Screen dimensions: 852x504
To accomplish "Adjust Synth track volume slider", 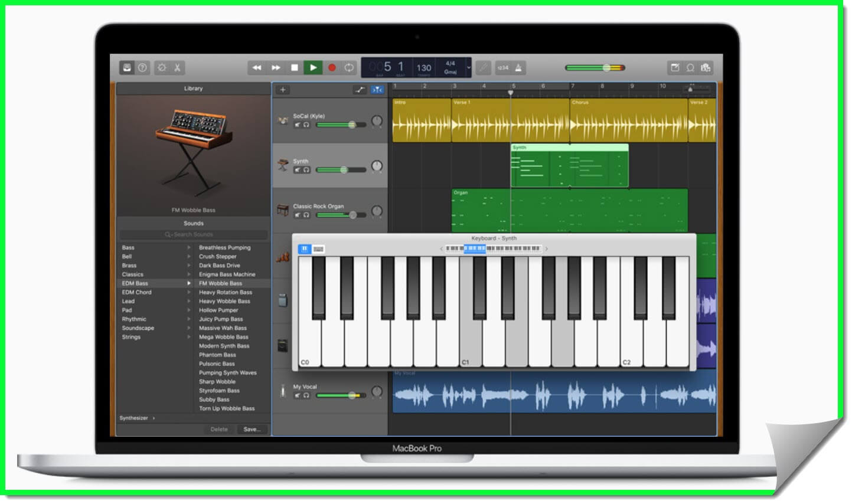I will point(341,170).
